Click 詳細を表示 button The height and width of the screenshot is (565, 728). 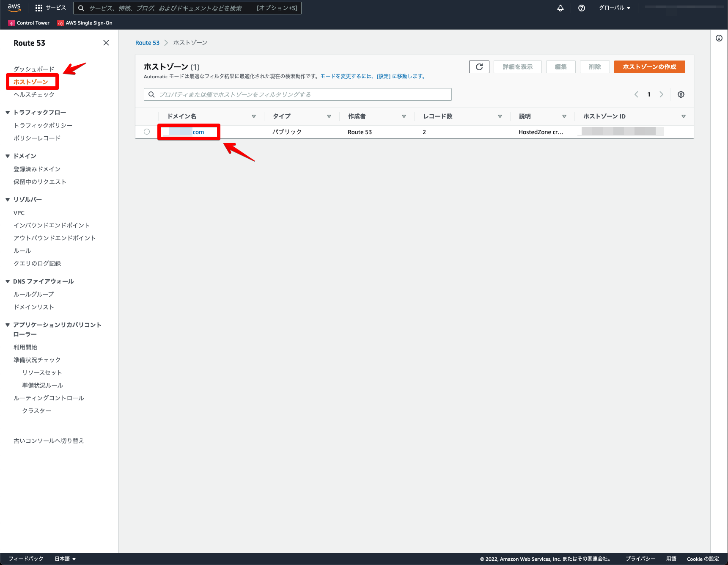click(x=517, y=67)
